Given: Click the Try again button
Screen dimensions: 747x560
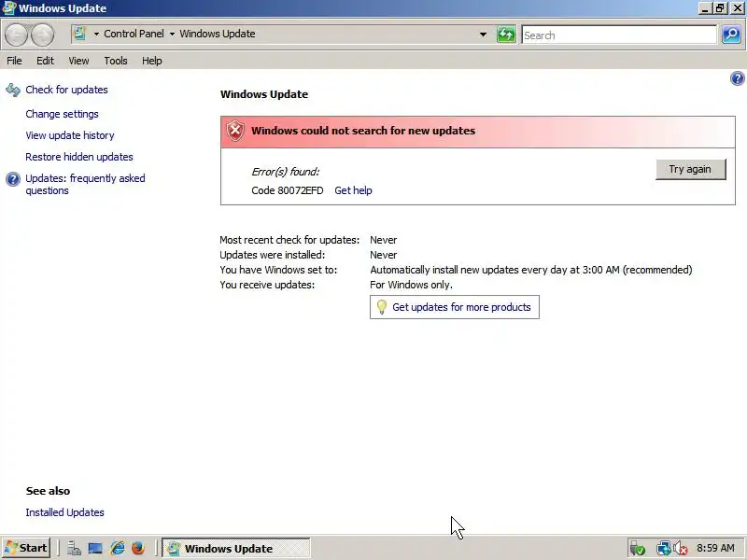Looking at the screenshot, I should (x=691, y=169).
